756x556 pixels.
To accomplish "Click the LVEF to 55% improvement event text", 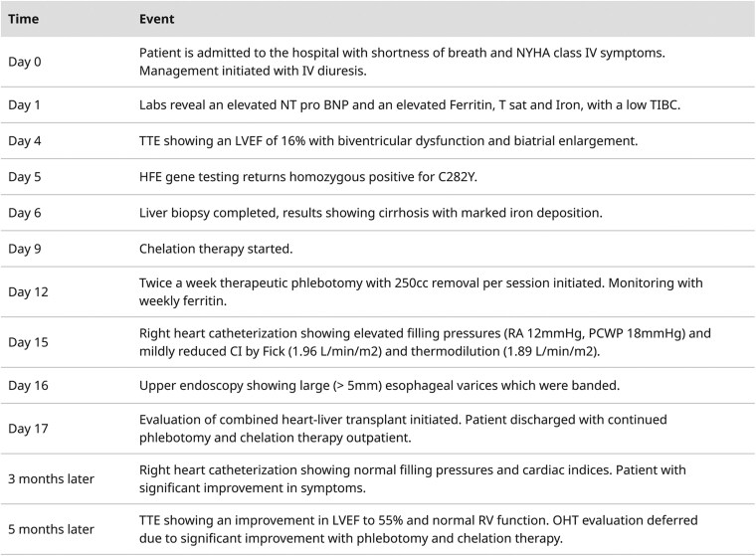I will point(419,529).
